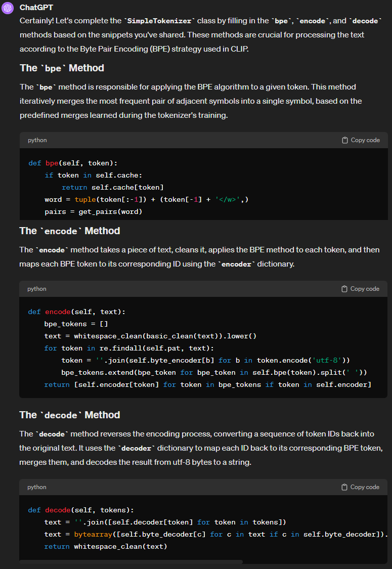This screenshot has width=392, height=569.
Task: Click heading 'The decode Method'
Action: tap(70, 415)
